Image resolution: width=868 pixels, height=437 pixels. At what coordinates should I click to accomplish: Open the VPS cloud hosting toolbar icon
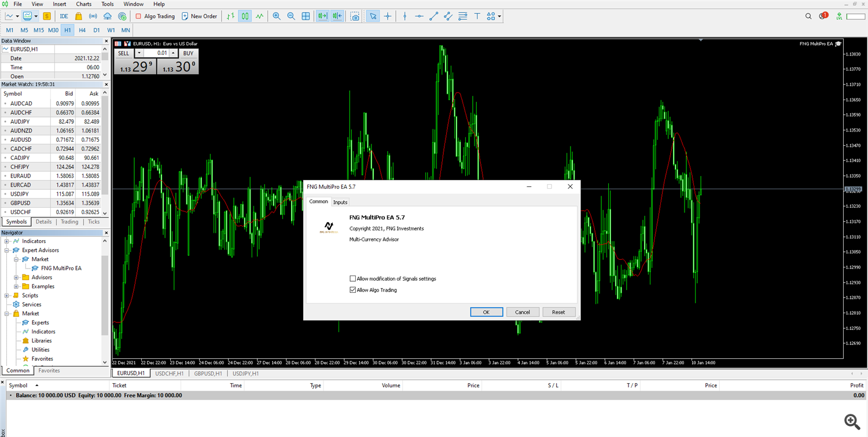[108, 16]
